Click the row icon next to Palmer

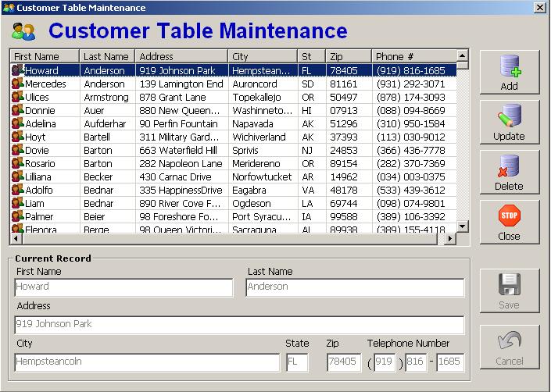pos(17,217)
